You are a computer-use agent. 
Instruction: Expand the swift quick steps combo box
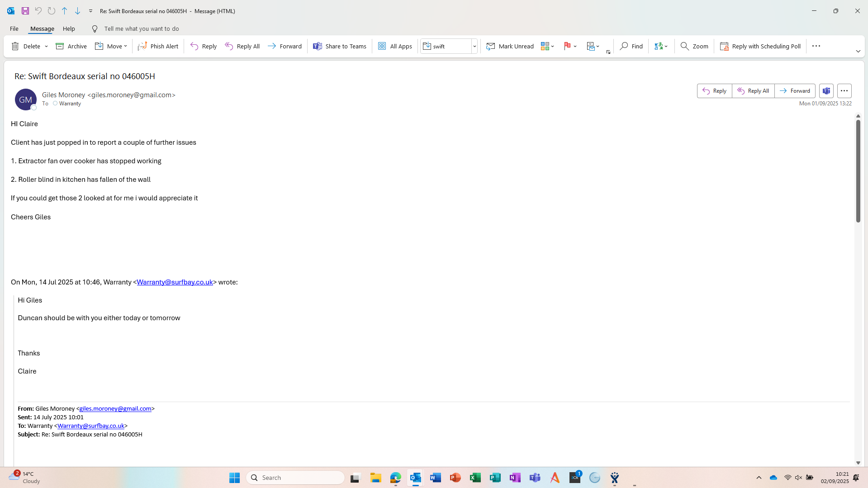tap(474, 46)
